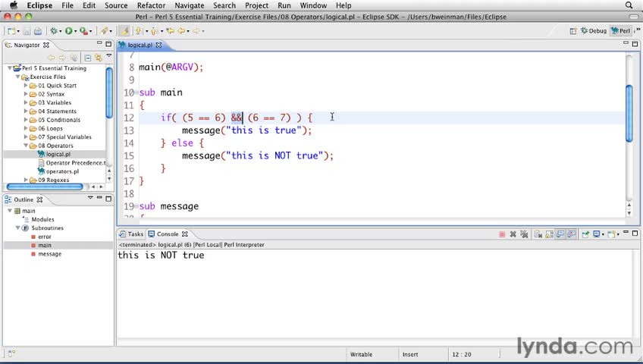Screen dimensions: 643x364
Task: Maximize the Navigator panel
Action: pyautogui.click(x=108, y=44)
